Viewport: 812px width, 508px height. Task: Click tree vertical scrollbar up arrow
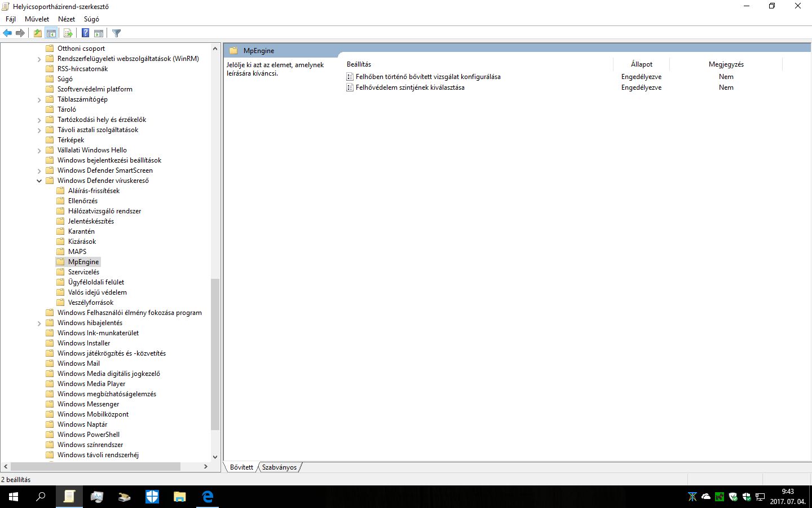(215, 49)
